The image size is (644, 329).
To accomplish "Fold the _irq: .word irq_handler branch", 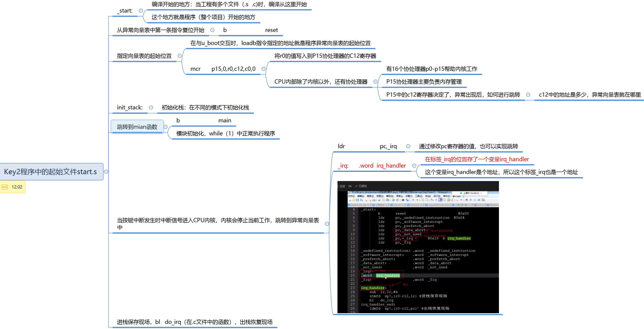I will tap(414, 166).
